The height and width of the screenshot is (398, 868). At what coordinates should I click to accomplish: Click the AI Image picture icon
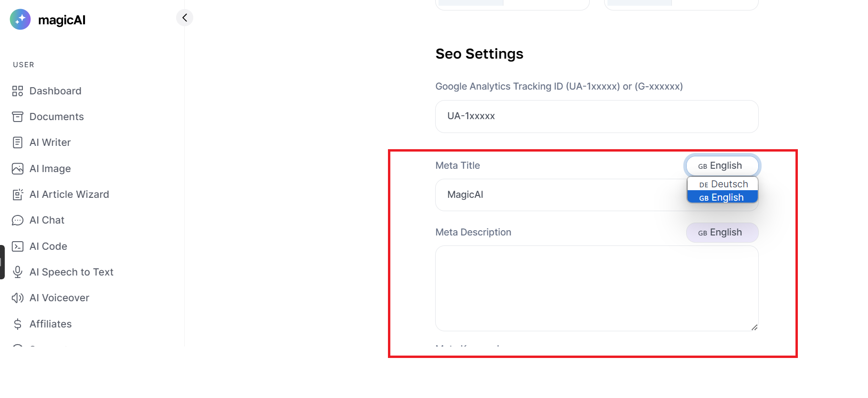18,169
